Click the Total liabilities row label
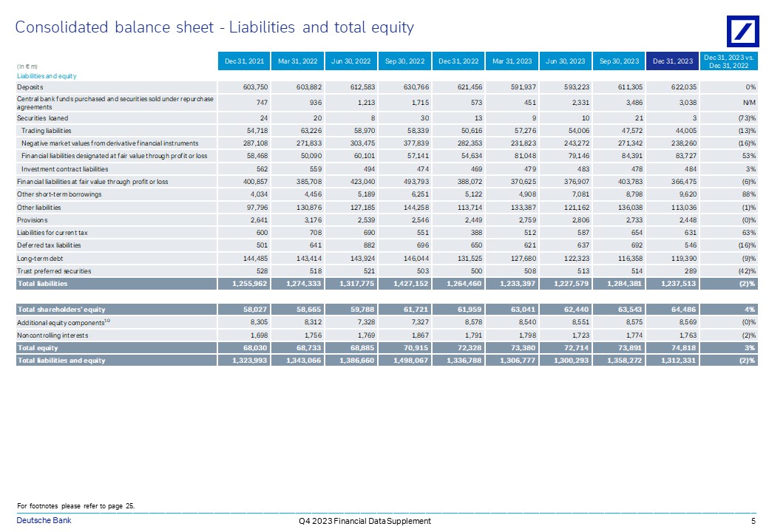This screenshot has width=769, height=532. tap(43, 284)
